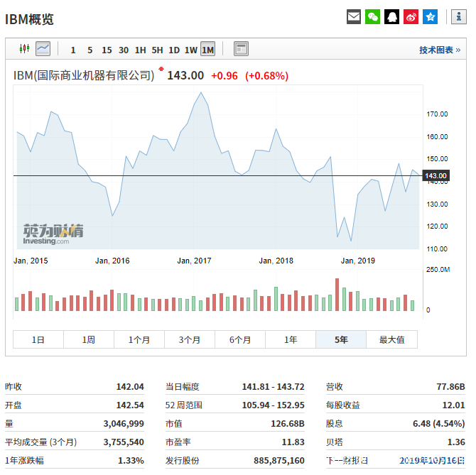
Task: Click the +0.96 price change figure
Action: 225,76
